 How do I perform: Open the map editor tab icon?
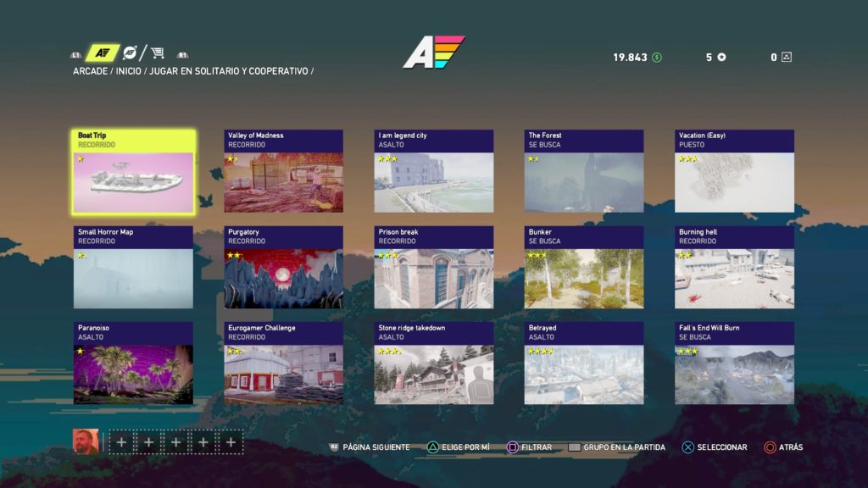130,53
